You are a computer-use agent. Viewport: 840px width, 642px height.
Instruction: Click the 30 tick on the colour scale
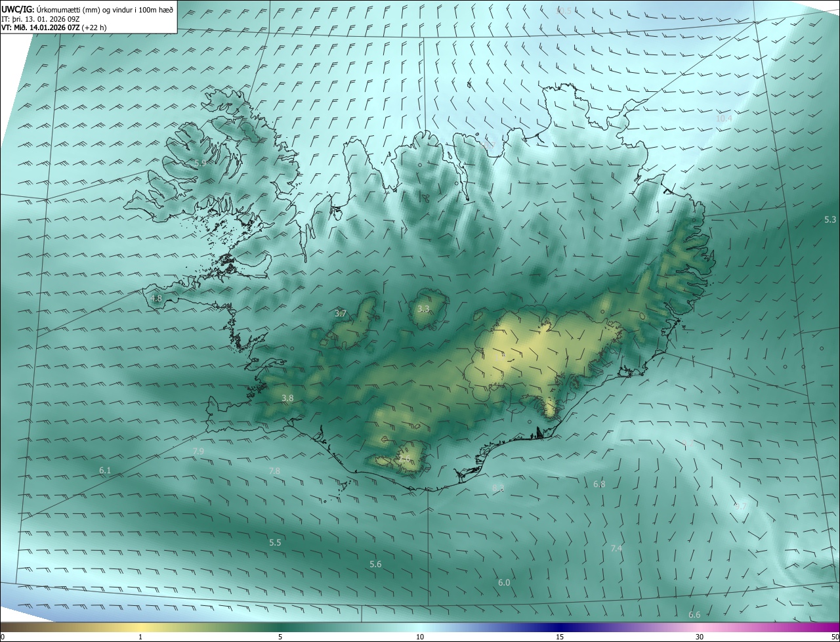tap(700, 637)
